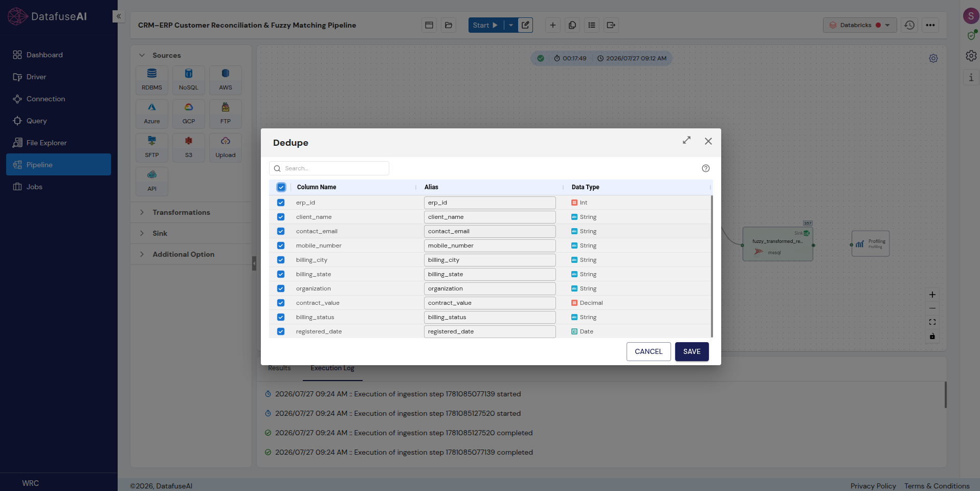This screenshot has height=491, width=980.
Task: Collapse the left navigation sidebar
Action: [x=118, y=16]
